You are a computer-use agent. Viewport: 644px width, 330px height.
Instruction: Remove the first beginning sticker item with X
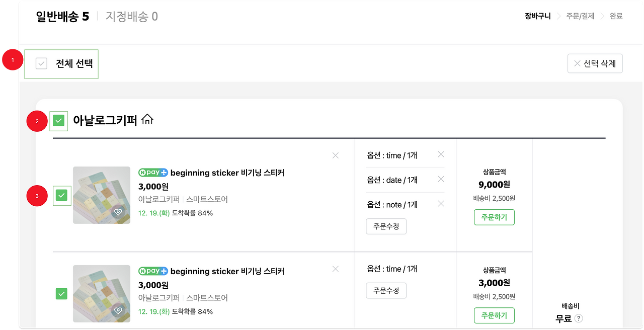pos(336,155)
